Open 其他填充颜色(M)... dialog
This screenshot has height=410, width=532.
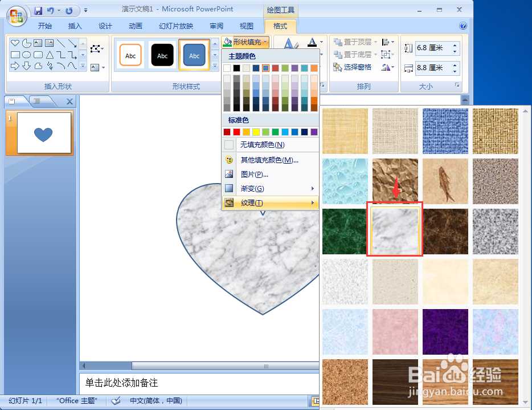pyautogui.click(x=271, y=160)
